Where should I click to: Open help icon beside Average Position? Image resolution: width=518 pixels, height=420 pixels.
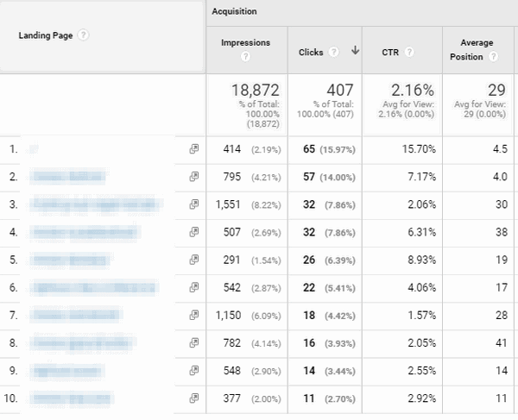(493, 57)
